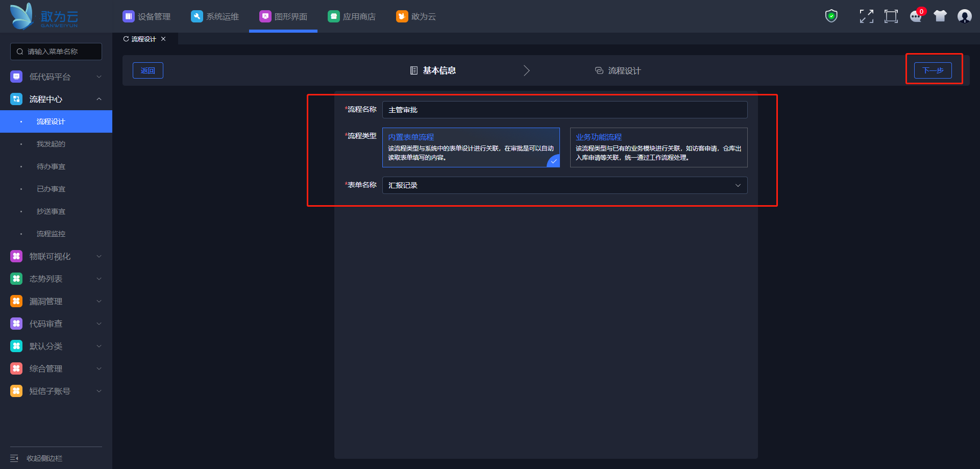Toggle fullscreen with the expand arrows icon
This screenshot has height=469, width=980.
tap(866, 16)
